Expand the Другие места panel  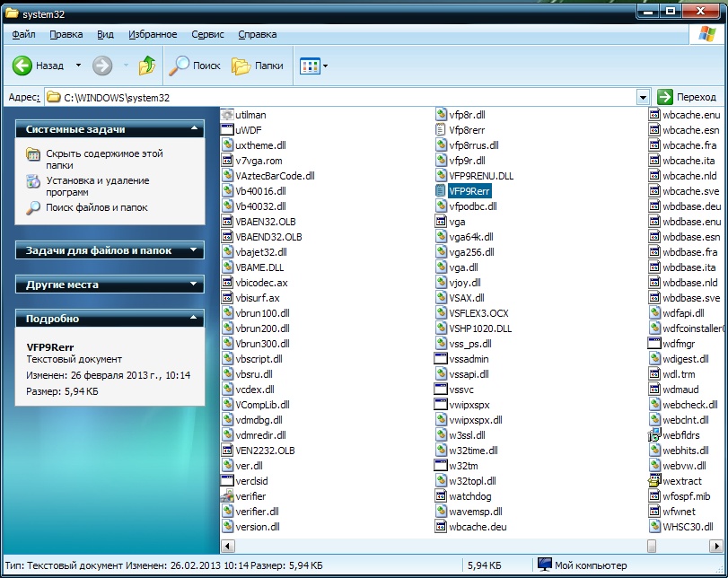pyautogui.click(x=195, y=285)
